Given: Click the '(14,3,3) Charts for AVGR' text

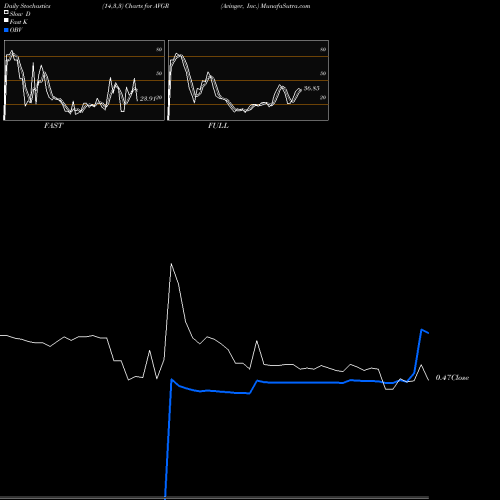Looking at the screenshot, I should 135,6.
